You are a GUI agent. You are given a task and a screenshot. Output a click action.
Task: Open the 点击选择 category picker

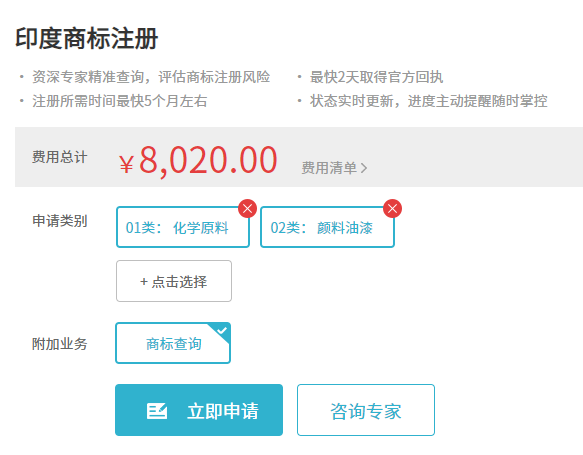[x=174, y=281]
